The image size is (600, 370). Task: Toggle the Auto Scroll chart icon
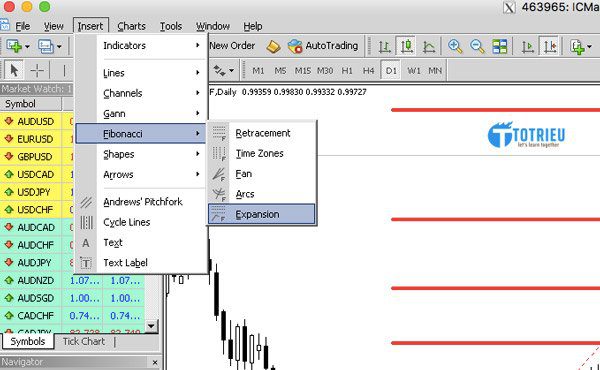528,47
